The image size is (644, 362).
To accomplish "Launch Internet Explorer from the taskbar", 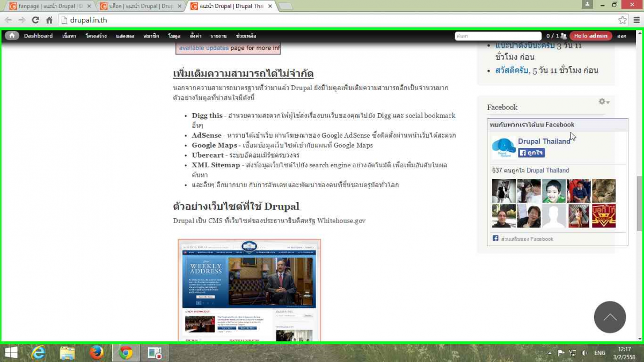I will pyautogui.click(x=39, y=352).
